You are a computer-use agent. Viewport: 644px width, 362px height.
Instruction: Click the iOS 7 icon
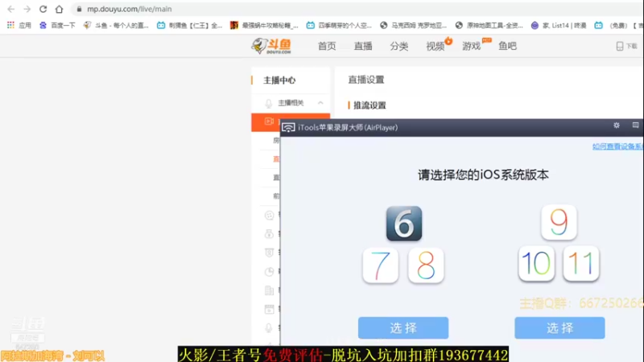click(x=380, y=265)
